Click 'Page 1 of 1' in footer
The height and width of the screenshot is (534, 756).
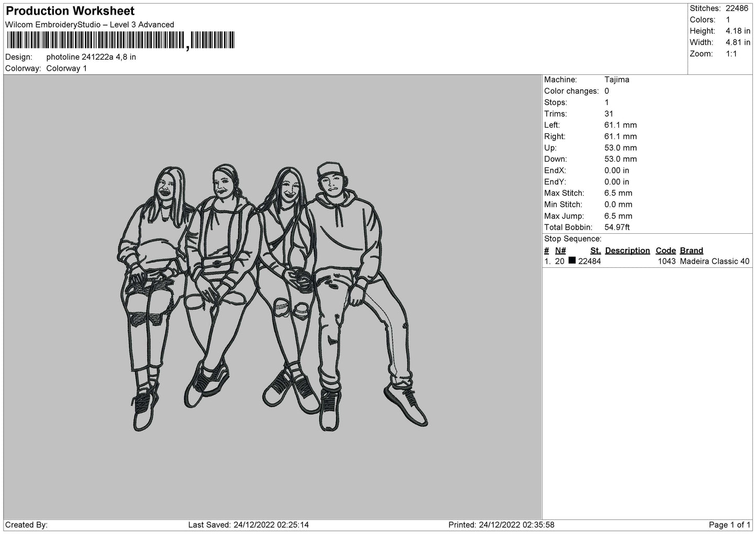[x=729, y=525]
